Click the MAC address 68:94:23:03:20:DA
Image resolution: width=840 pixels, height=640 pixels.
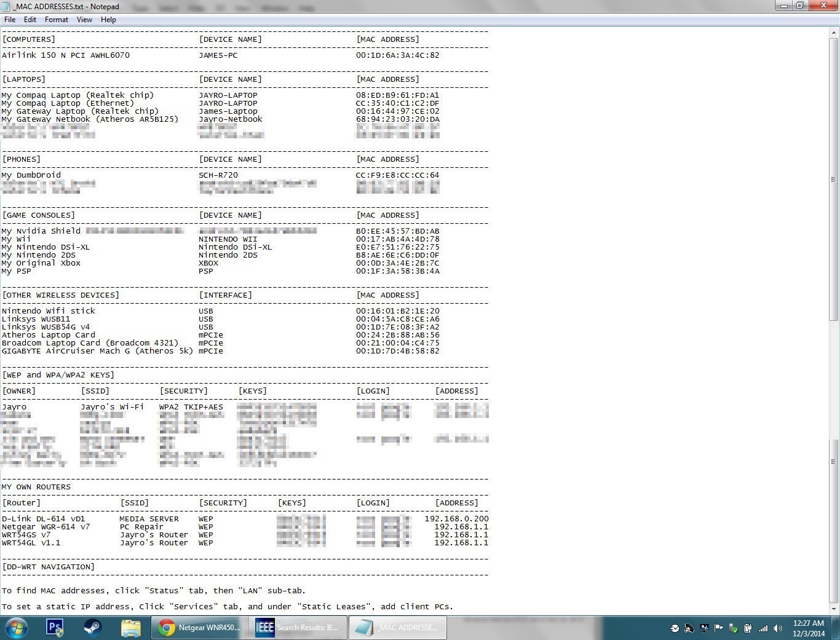click(x=398, y=119)
